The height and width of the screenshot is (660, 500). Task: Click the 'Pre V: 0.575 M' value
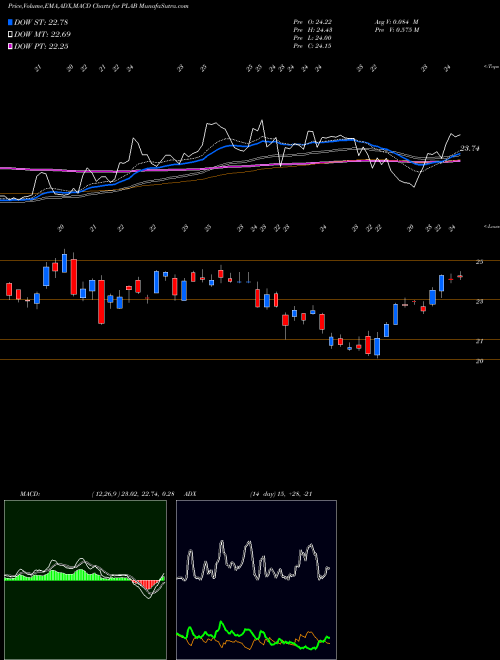[x=398, y=30]
